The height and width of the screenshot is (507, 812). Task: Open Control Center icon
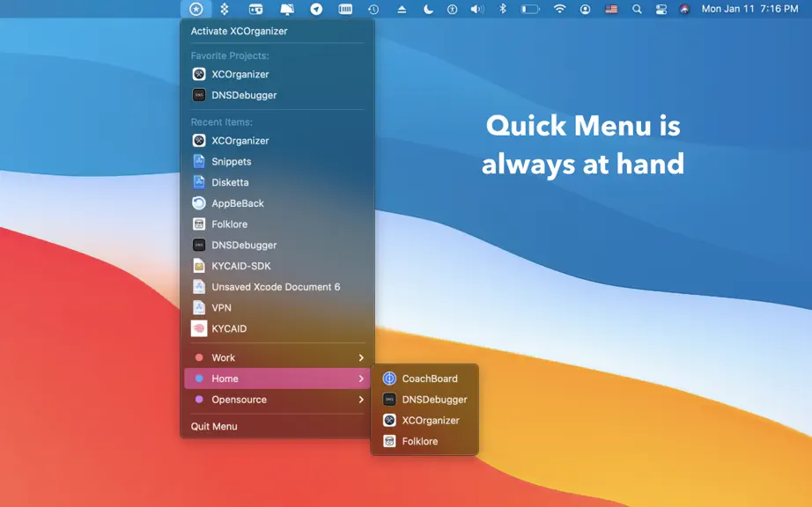pyautogui.click(x=661, y=9)
